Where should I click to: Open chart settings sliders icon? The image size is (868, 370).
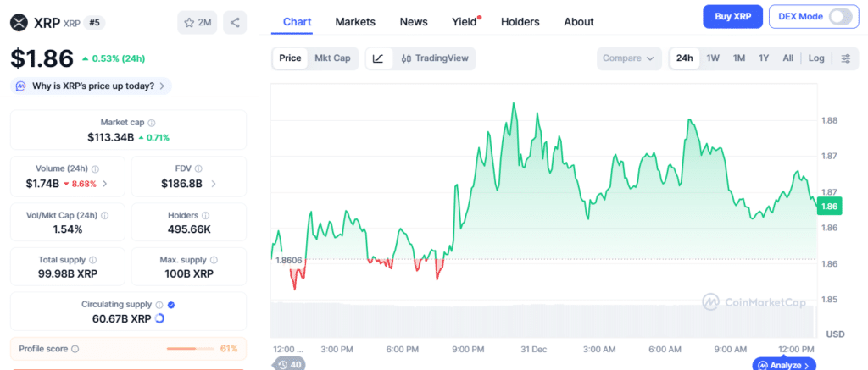tap(845, 58)
